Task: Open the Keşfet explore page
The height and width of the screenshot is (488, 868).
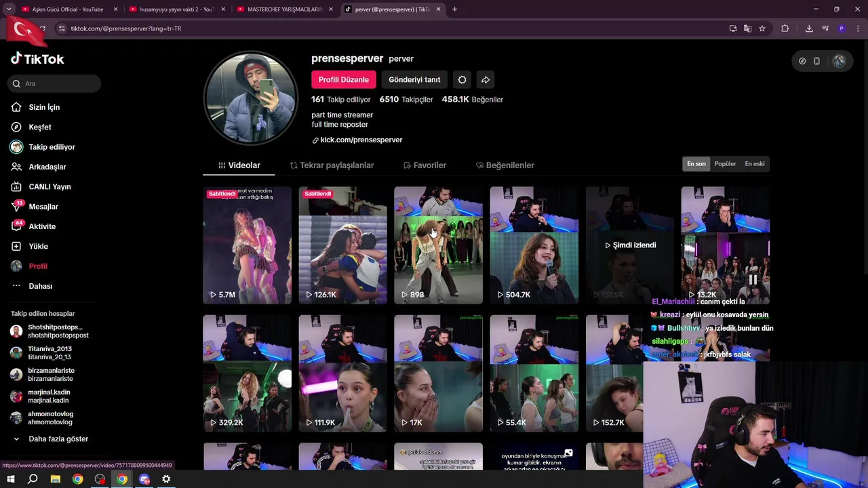Action: pos(40,127)
